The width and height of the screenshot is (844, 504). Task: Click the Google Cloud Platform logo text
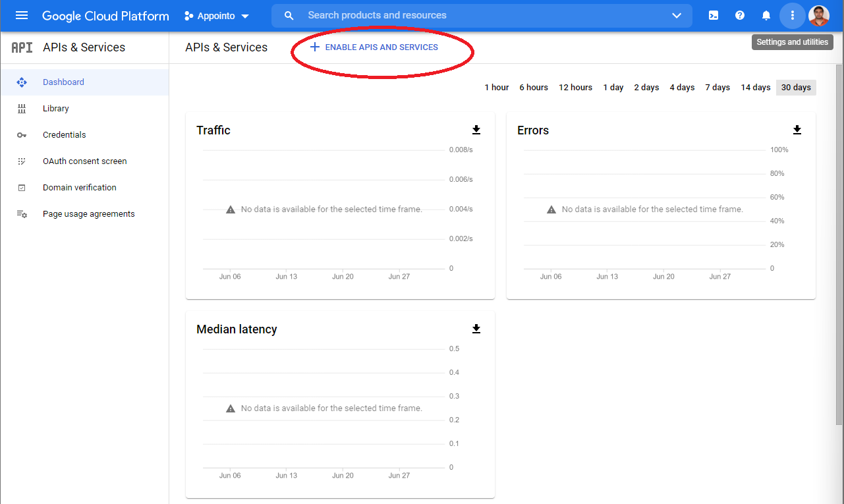tap(105, 16)
